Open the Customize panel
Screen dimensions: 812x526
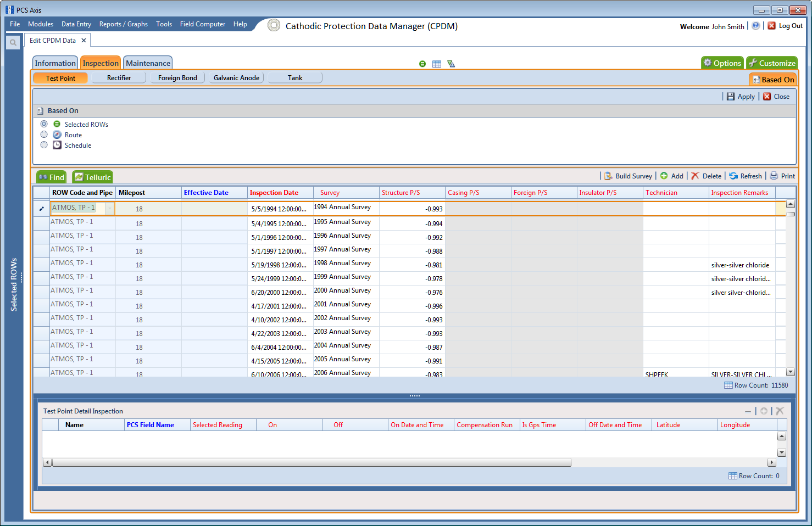tap(772, 63)
